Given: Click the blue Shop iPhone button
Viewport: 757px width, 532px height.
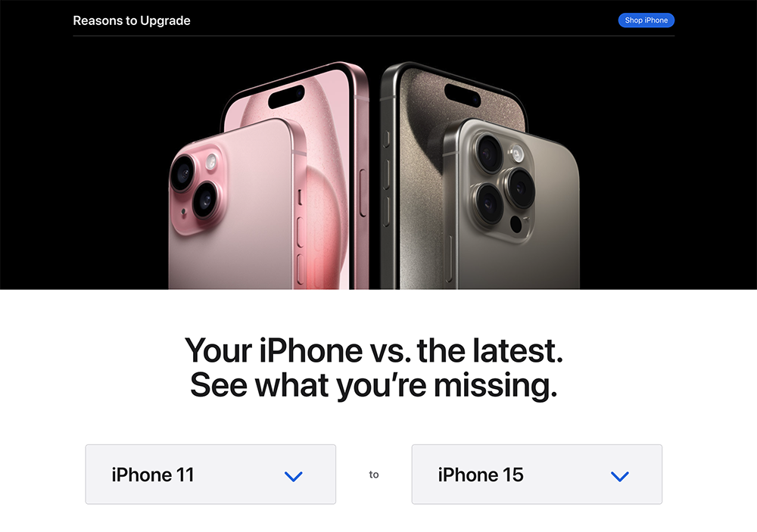Looking at the screenshot, I should (x=646, y=20).
